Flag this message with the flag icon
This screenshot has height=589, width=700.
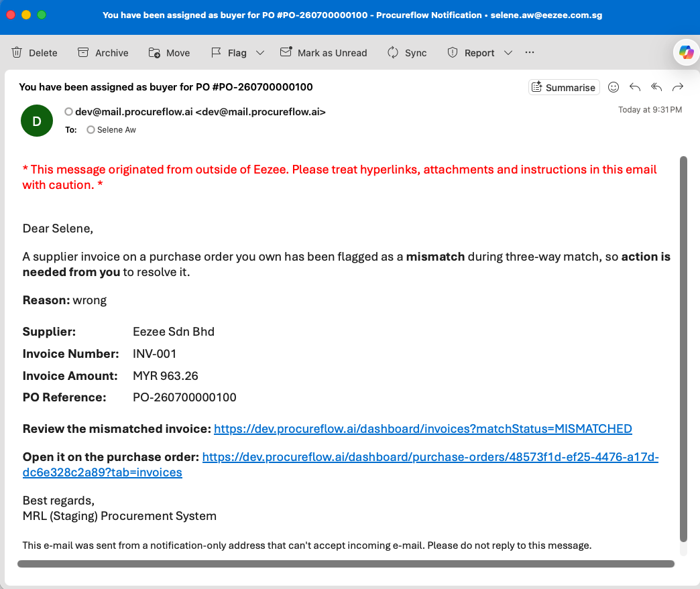click(x=216, y=53)
